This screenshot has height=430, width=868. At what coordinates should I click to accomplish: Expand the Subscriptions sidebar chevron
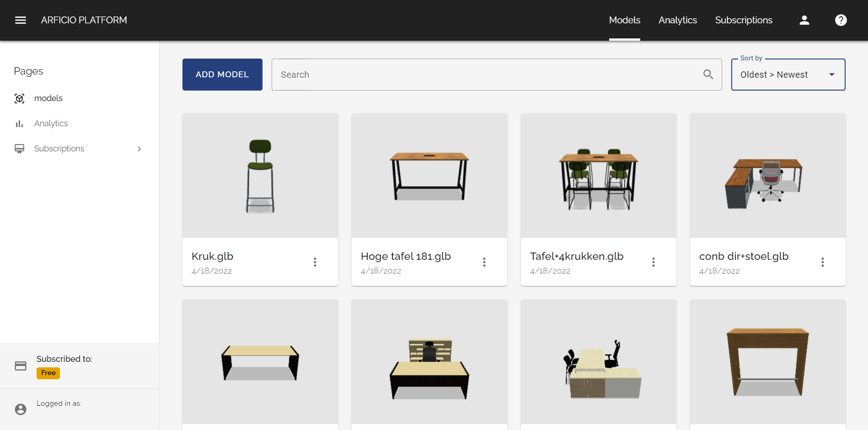(139, 149)
